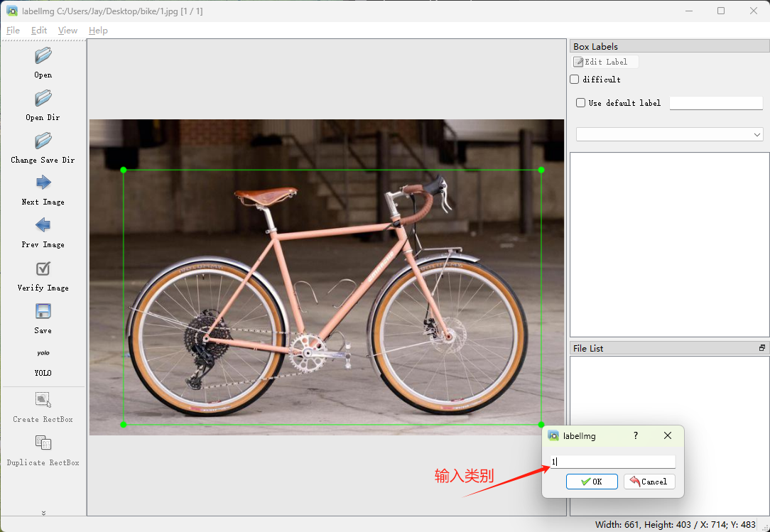This screenshot has height=532, width=770.
Task: Click the default label text field
Action: [x=716, y=103]
